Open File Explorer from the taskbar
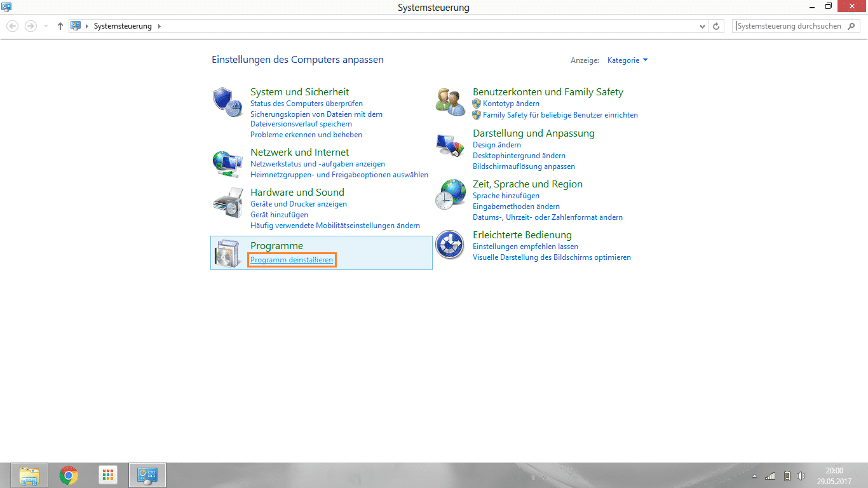 29,475
